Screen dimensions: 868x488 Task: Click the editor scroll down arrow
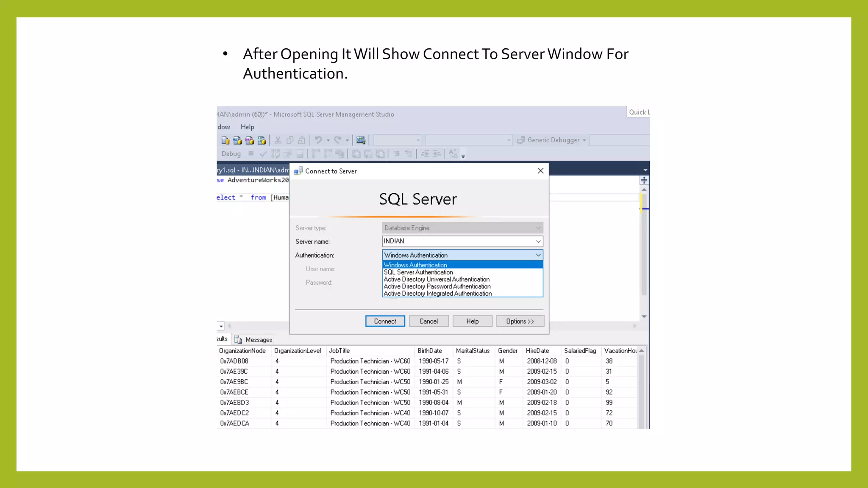(x=644, y=316)
